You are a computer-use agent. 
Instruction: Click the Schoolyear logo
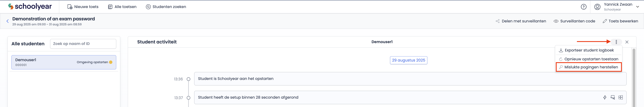pos(30,7)
